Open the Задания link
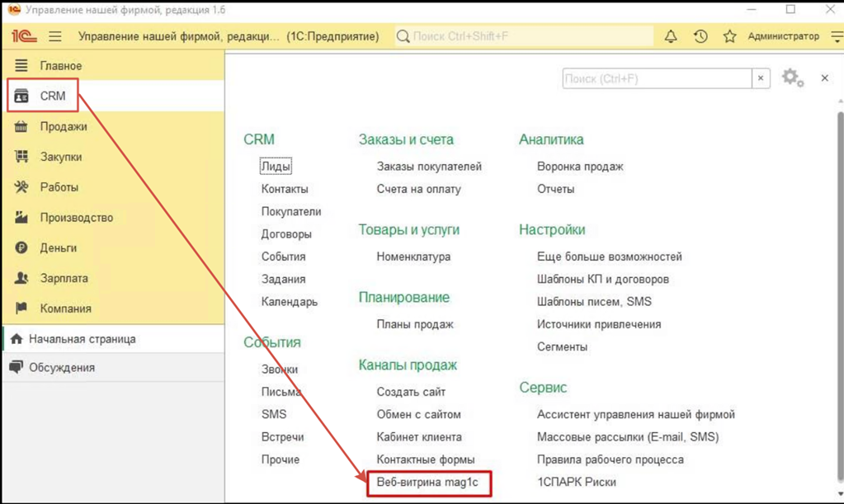The height and width of the screenshot is (504, 844). (284, 279)
